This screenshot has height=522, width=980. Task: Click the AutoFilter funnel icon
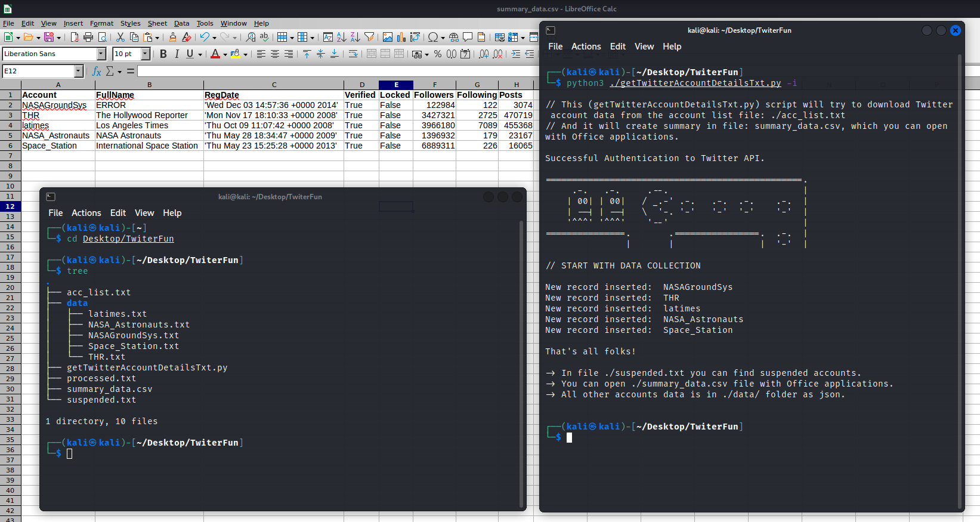369,37
